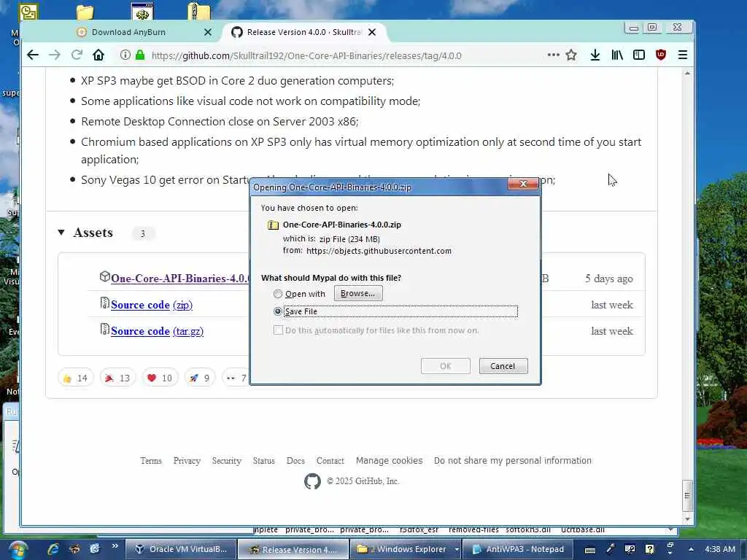Viewport: 747px width, 560px height.
Task: Click the thumbs up reaction 14
Action: pyautogui.click(x=75, y=378)
